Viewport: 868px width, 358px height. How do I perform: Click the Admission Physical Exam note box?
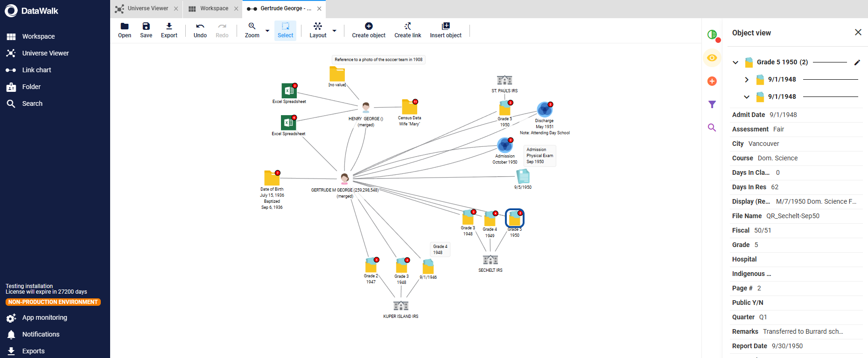540,156
